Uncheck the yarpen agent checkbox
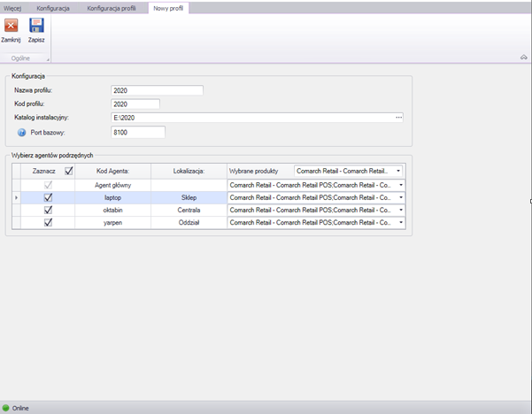 tap(48, 222)
